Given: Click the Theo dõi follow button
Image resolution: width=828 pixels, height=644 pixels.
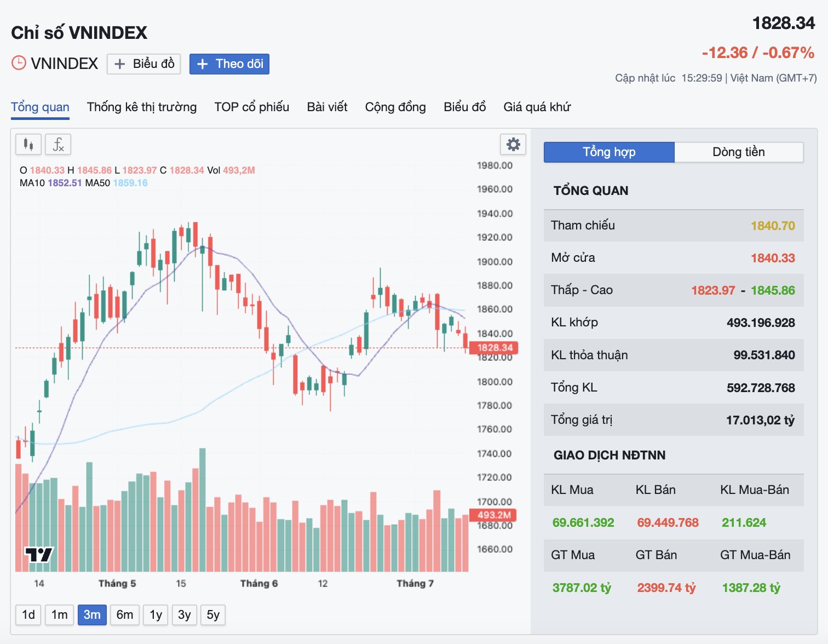Looking at the screenshot, I should point(229,64).
